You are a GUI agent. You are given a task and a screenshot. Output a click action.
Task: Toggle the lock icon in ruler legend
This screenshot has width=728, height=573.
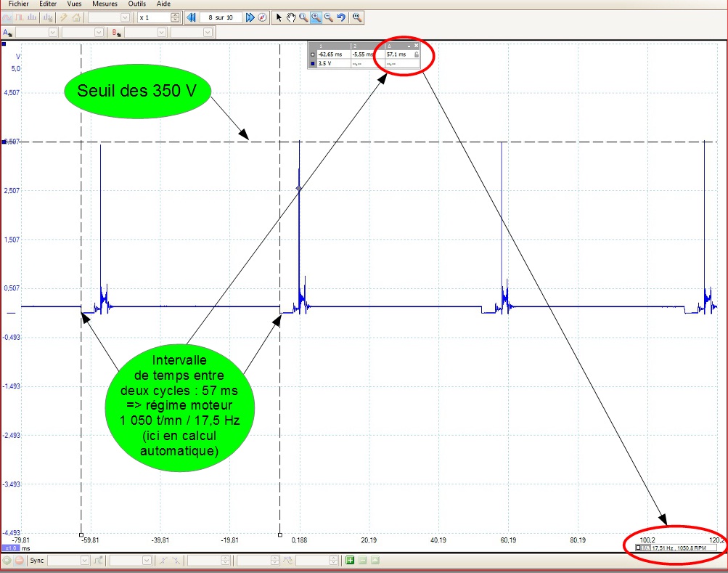pos(416,54)
